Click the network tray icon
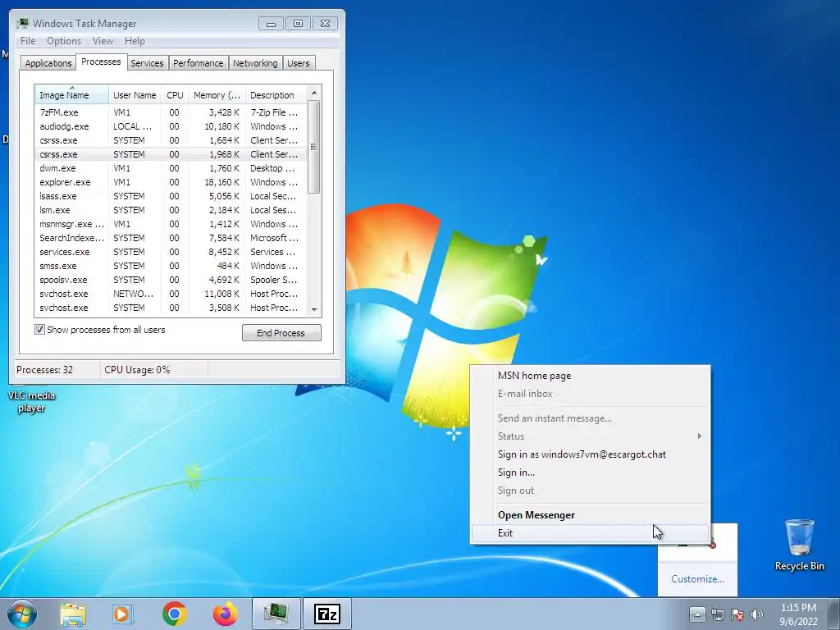840x630 pixels. pos(717,614)
